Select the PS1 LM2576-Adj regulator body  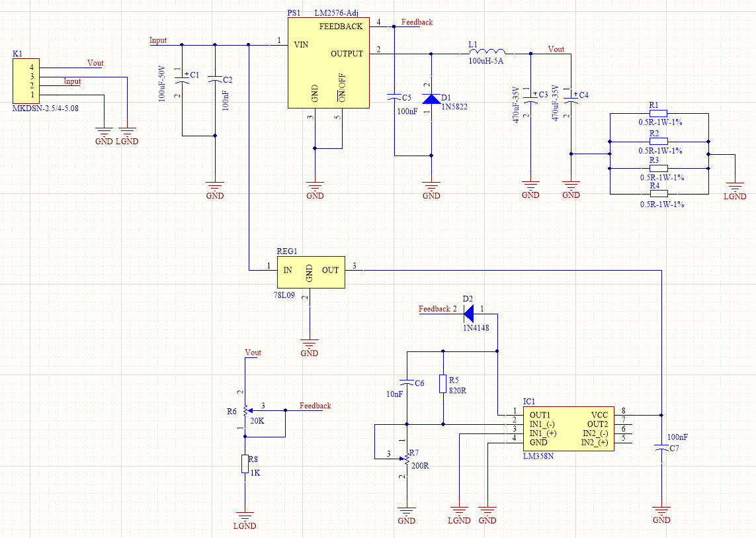pos(328,63)
